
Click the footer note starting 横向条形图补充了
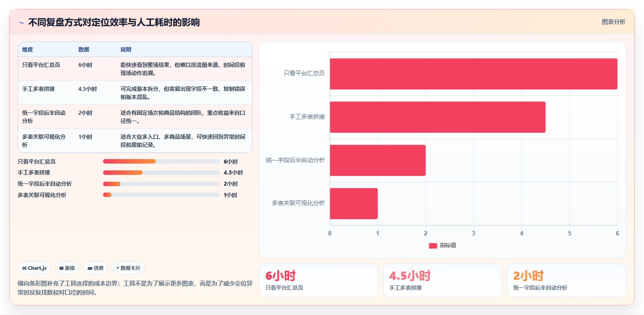pyautogui.click(x=135, y=288)
